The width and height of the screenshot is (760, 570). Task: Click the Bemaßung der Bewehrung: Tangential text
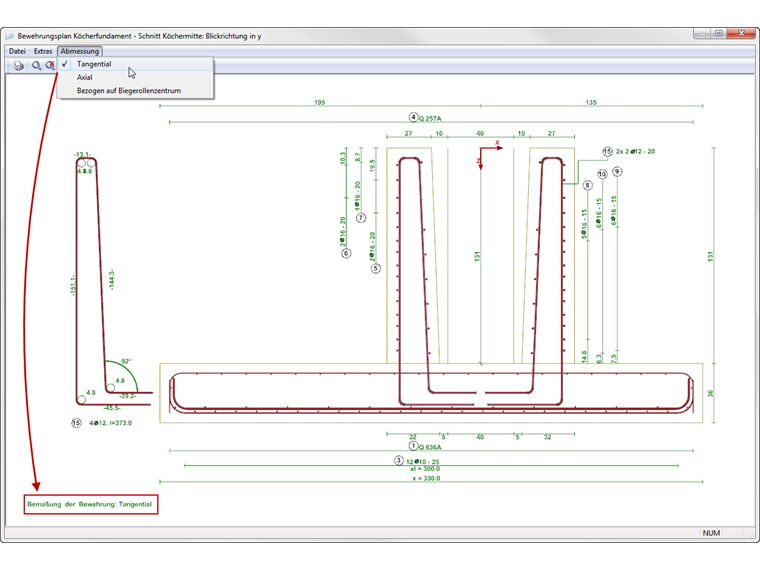tap(90, 504)
